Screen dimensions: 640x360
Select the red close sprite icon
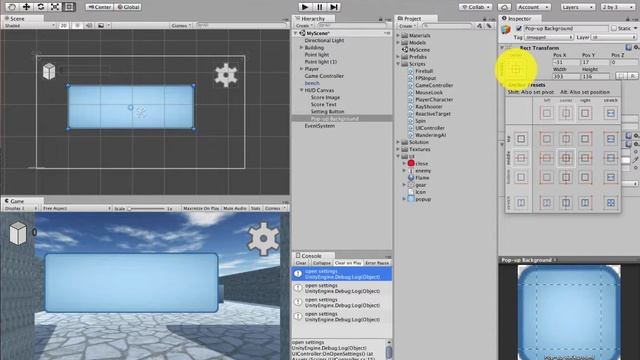click(411, 163)
